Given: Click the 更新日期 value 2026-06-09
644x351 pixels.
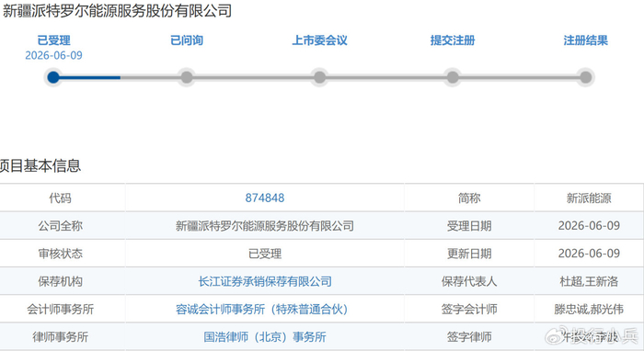Looking at the screenshot, I should tap(589, 254).
